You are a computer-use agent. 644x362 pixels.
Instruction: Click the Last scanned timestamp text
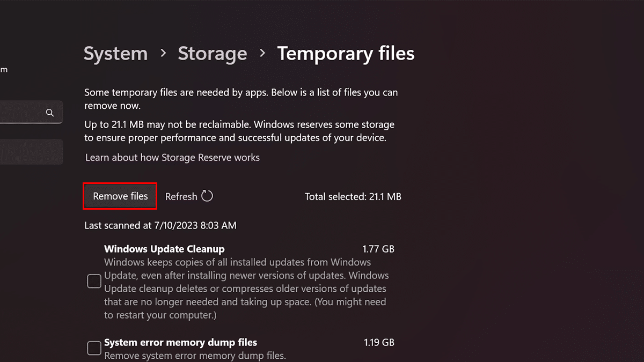[160, 226]
